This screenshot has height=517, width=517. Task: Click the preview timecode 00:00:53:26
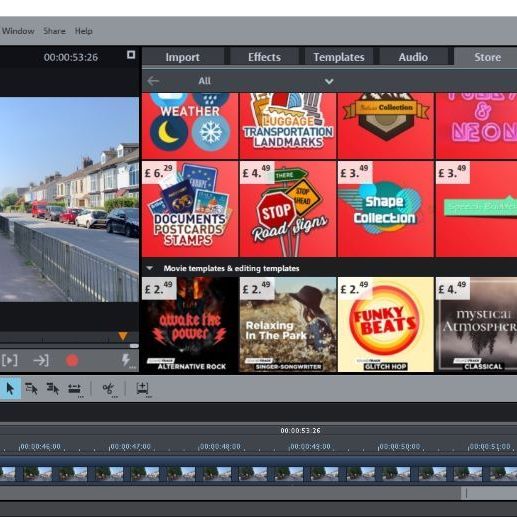click(x=71, y=57)
